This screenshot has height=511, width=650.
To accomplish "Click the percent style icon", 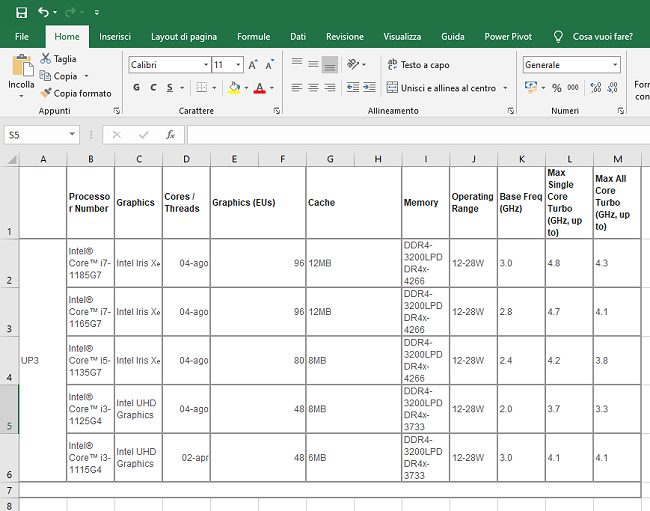I will (557, 88).
